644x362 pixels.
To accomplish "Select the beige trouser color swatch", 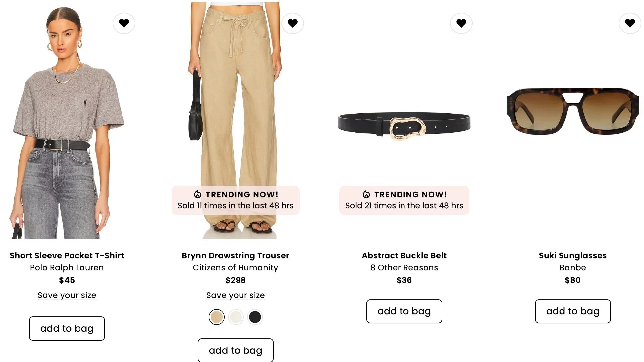I will 217,317.
